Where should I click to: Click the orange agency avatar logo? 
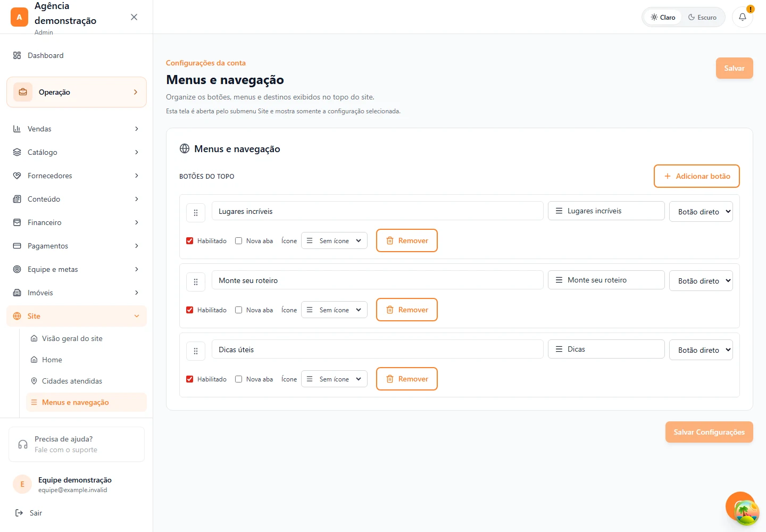(19, 17)
